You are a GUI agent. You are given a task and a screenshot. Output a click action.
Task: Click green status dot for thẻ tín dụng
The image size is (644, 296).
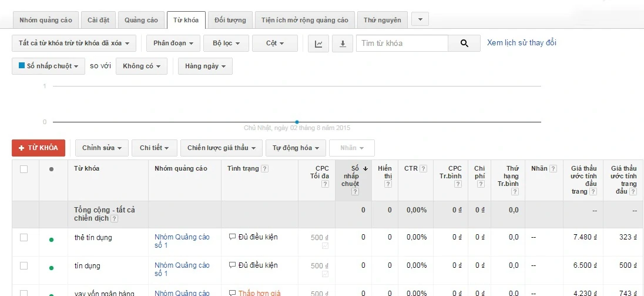[51, 240]
